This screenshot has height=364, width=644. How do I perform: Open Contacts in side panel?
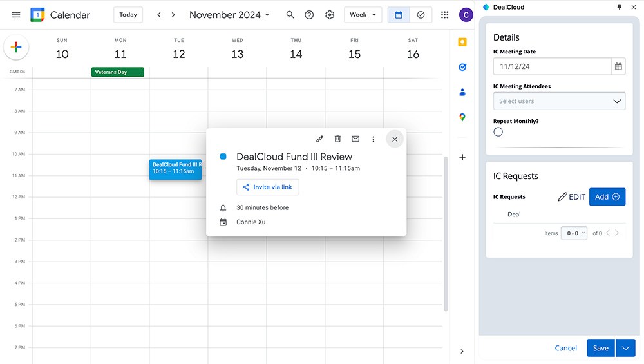tap(462, 92)
